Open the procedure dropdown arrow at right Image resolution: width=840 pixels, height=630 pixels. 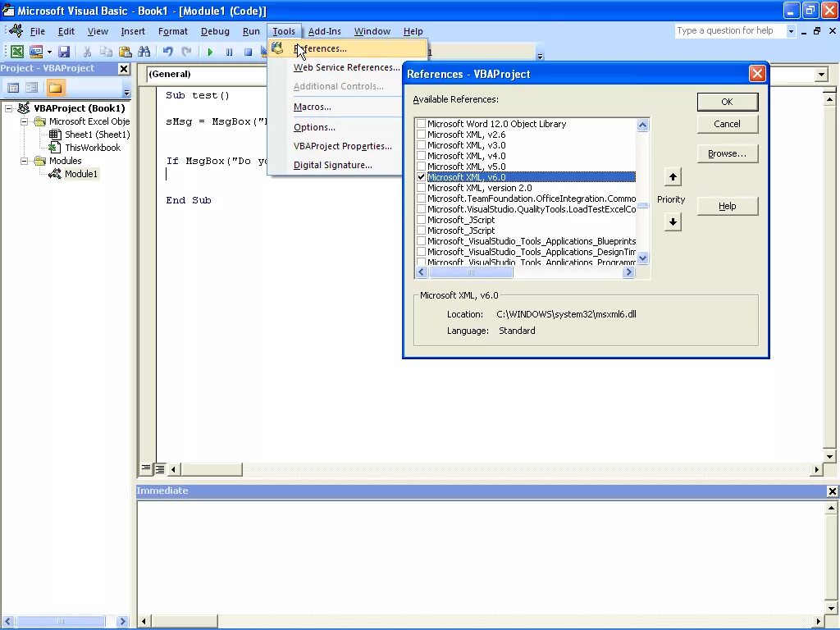pos(822,75)
